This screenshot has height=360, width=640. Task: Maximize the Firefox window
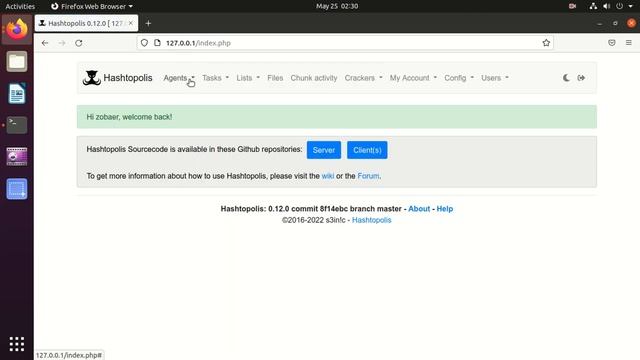[x=615, y=23]
